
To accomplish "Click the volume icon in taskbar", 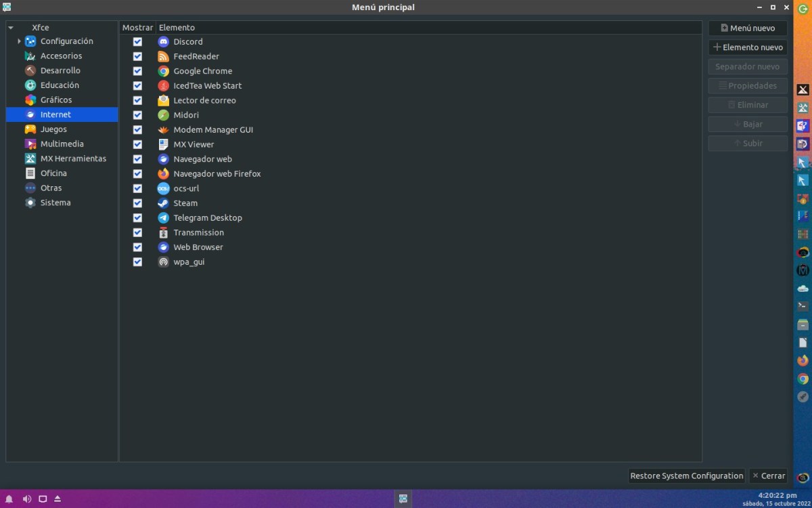I will tap(27, 499).
